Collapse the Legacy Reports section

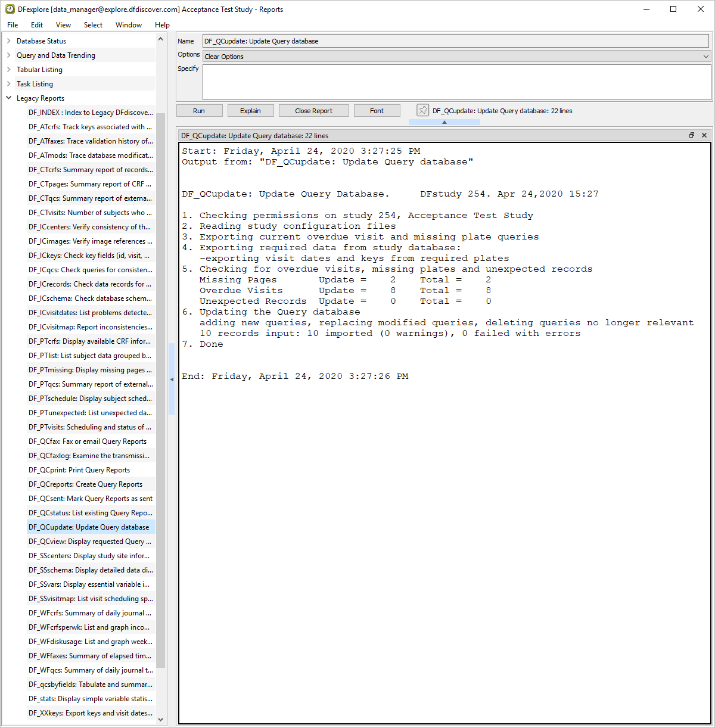(9, 98)
